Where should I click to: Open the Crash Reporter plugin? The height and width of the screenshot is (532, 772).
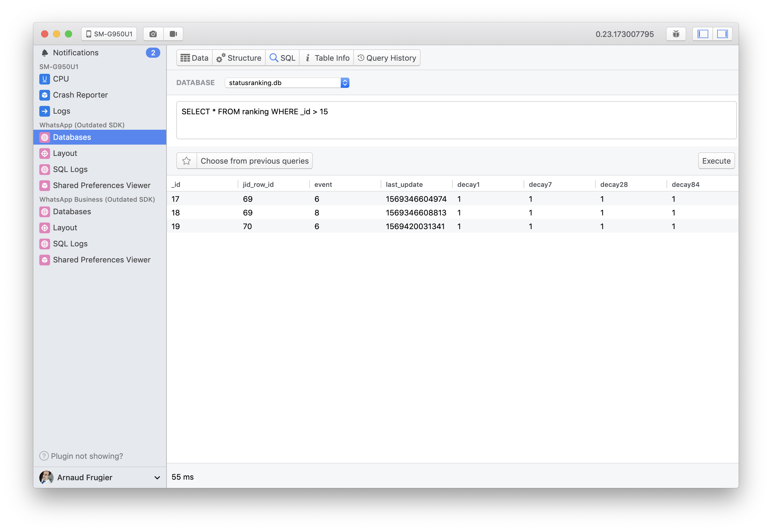[x=80, y=95]
